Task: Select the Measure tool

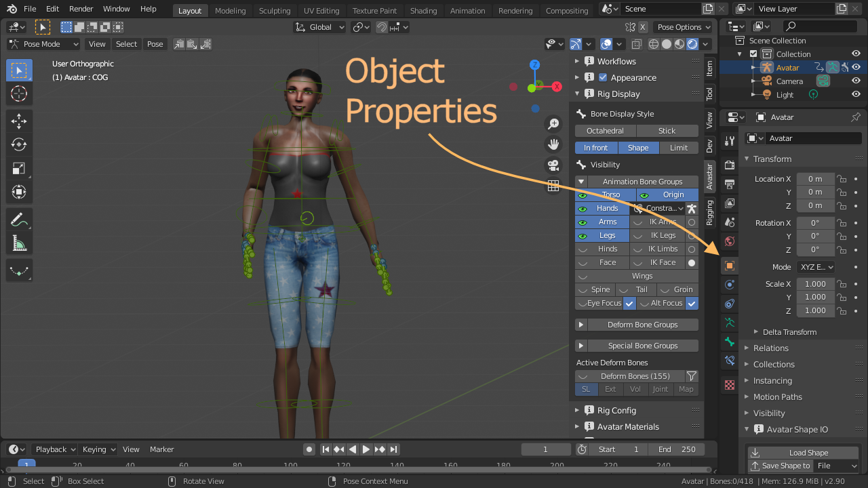Action: point(19,243)
